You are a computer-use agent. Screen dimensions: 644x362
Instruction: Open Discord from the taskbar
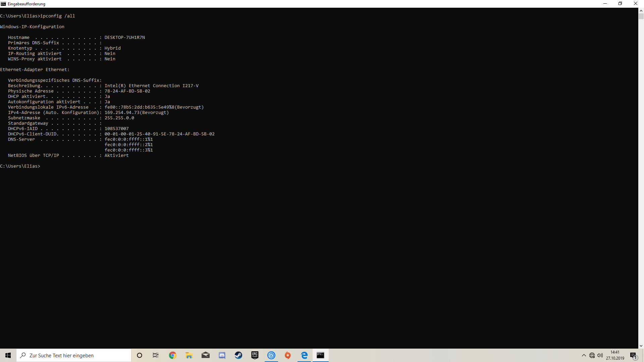222,355
